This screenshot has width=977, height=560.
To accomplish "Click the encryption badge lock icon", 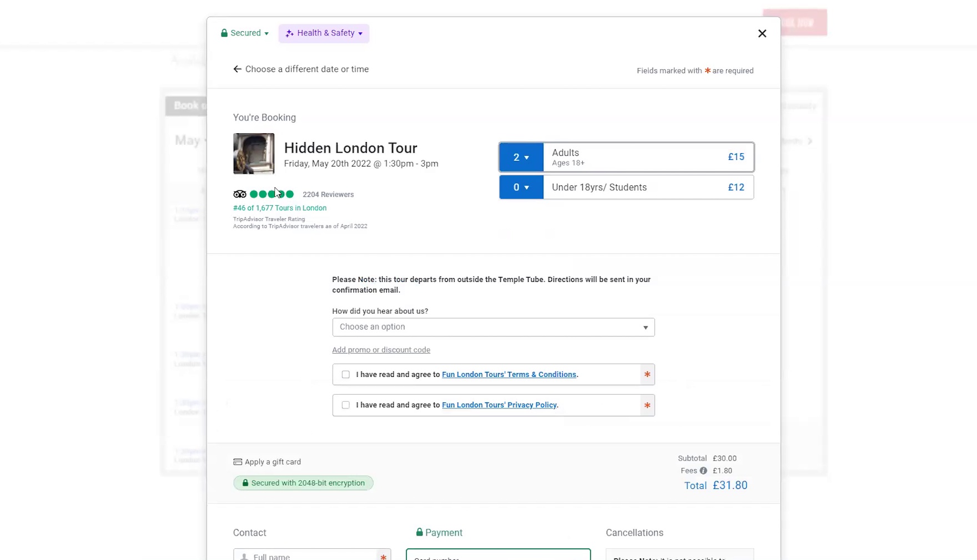I will tap(245, 483).
